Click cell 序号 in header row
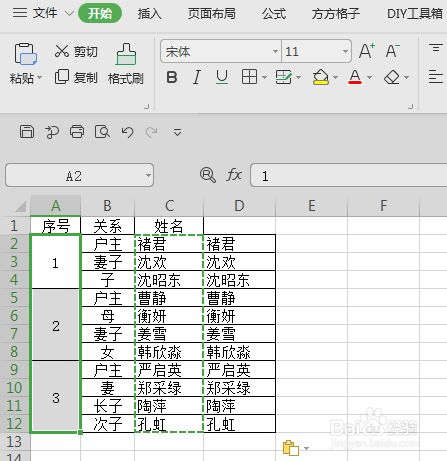 tap(56, 226)
